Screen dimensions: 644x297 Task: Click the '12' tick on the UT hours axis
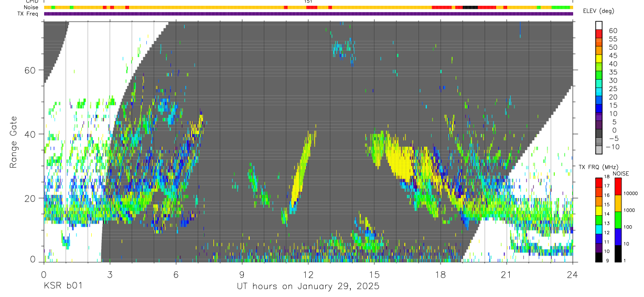click(x=308, y=274)
